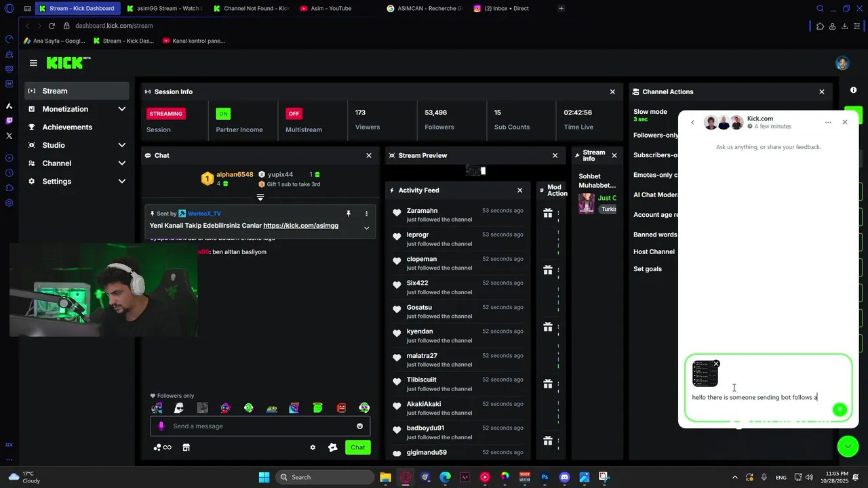This screenshot has height=488, width=868.
Task: Open the Kanal kontrol paneli bookmark
Action: click(194, 41)
